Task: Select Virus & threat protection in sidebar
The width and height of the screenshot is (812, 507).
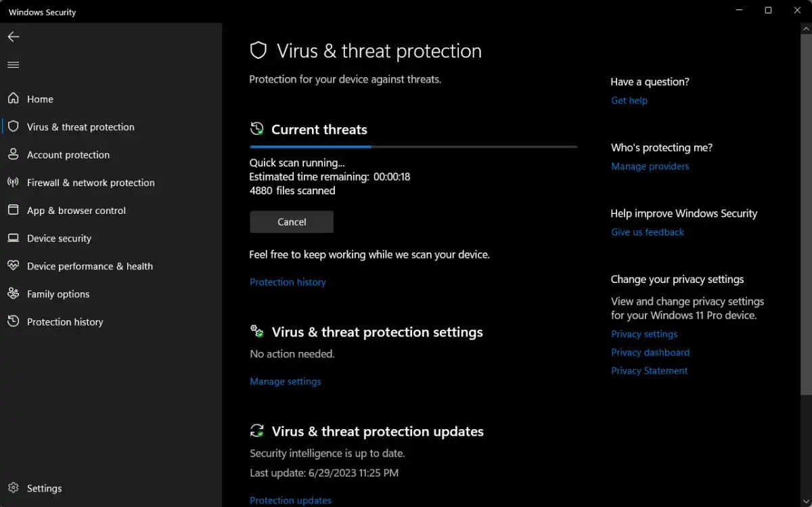Action: pos(81,127)
